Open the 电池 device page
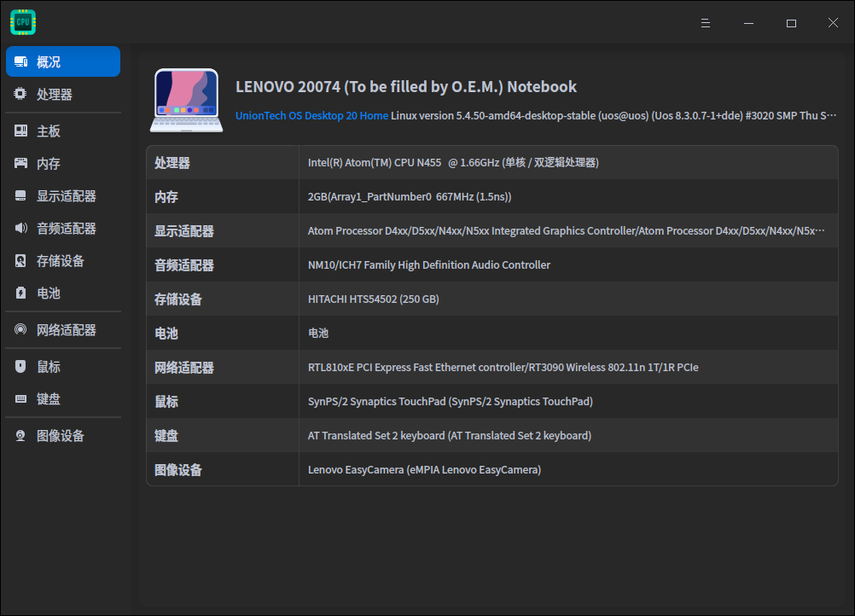Viewport: 855px width, 616px height. tap(49, 293)
